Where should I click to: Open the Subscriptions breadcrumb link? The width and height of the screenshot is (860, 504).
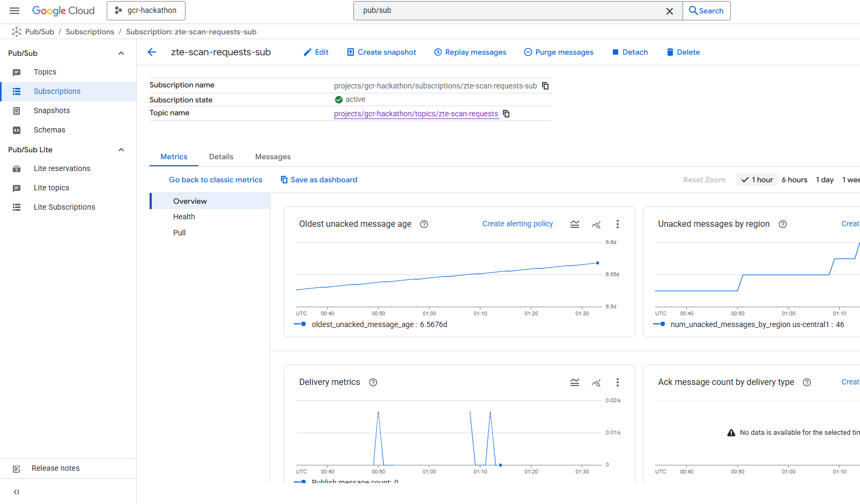(x=90, y=32)
